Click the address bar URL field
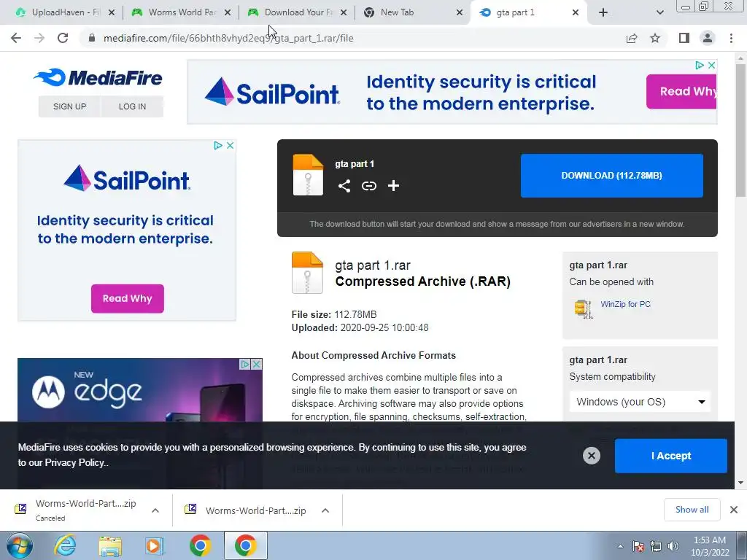The height and width of the screenshot is (560, 747). (x=352, y=38)
